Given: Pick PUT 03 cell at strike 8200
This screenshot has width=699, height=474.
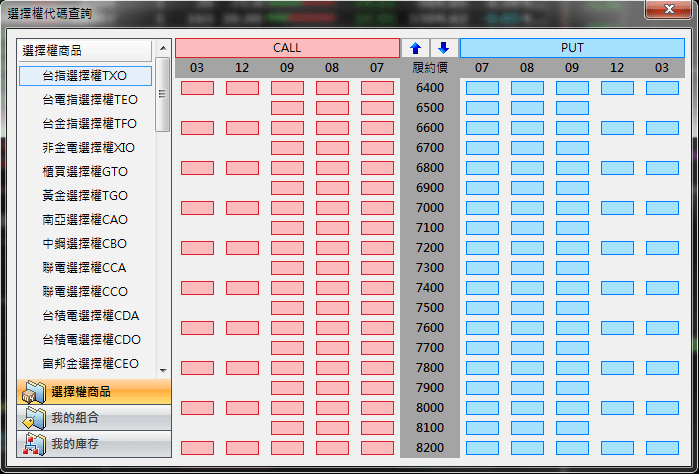Looking at the screenshot, I should 662,448.
